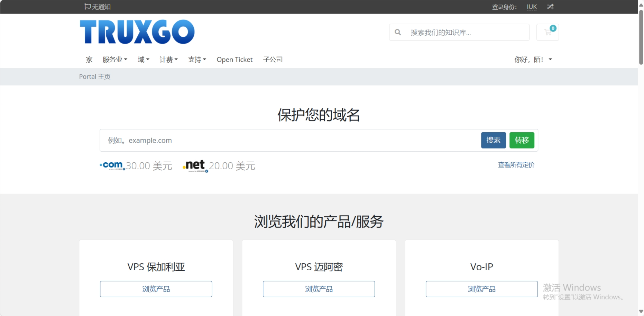Open the 域 dropdown menu
The height and width of the screenshot is (316, 644).
143,59
